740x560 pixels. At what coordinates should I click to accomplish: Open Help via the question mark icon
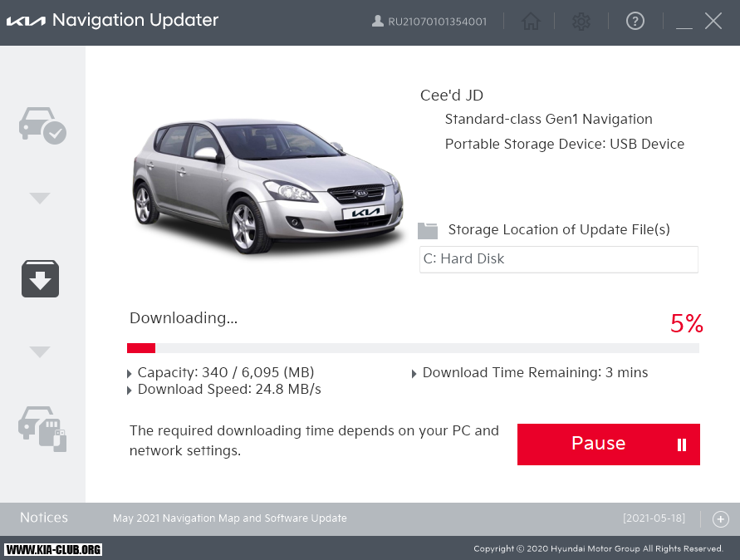click(x=635, y=22)
